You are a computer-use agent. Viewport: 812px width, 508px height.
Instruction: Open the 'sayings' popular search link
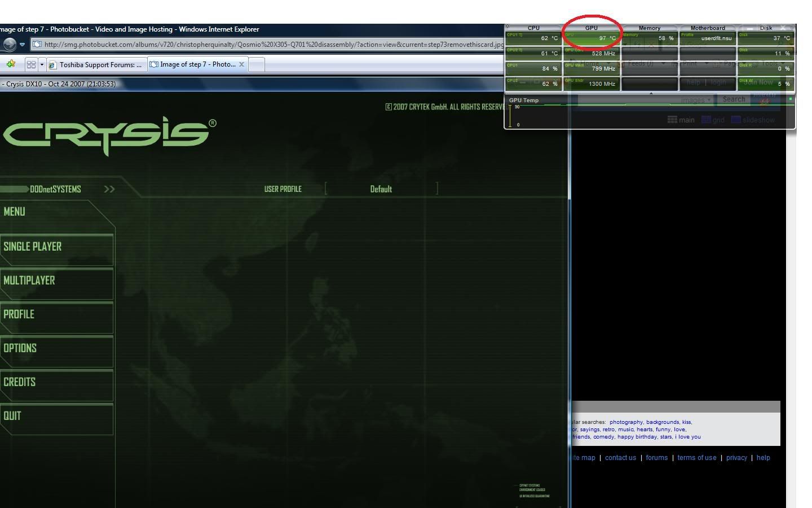[590, 430]
